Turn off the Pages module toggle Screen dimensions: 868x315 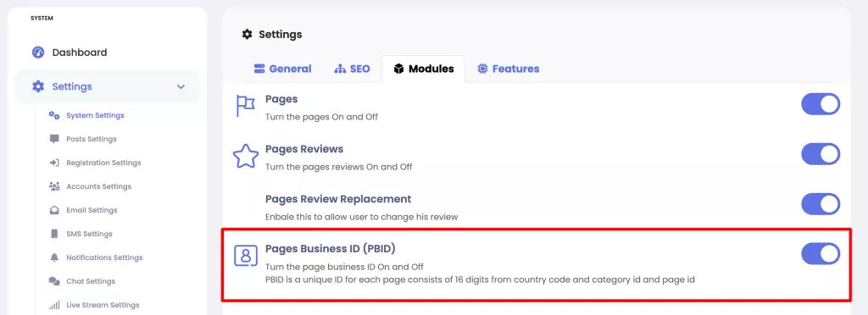coord(821,104)
